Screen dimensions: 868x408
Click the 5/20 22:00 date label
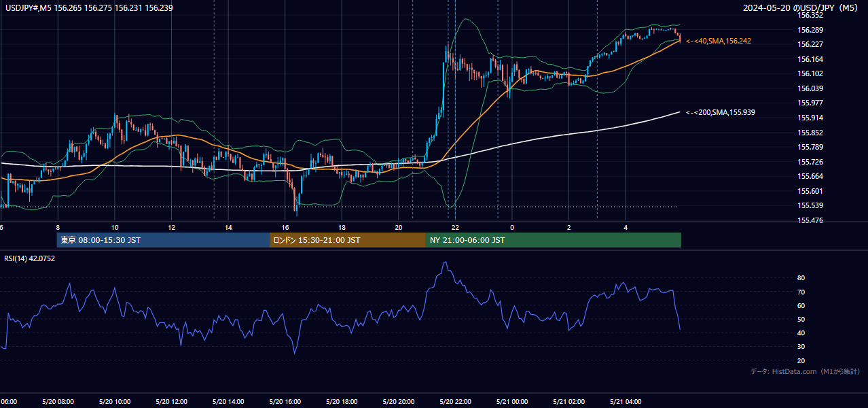[455, 402]
